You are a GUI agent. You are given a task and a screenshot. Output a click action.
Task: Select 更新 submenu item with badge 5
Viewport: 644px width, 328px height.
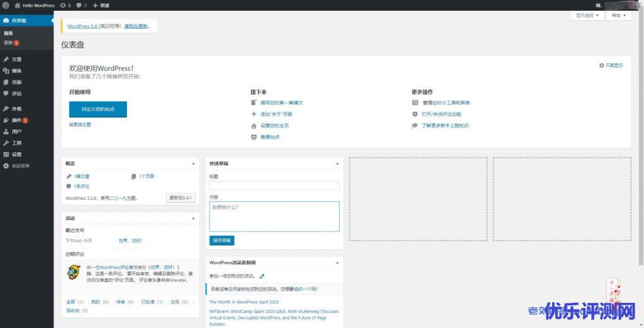coord(11,43)
